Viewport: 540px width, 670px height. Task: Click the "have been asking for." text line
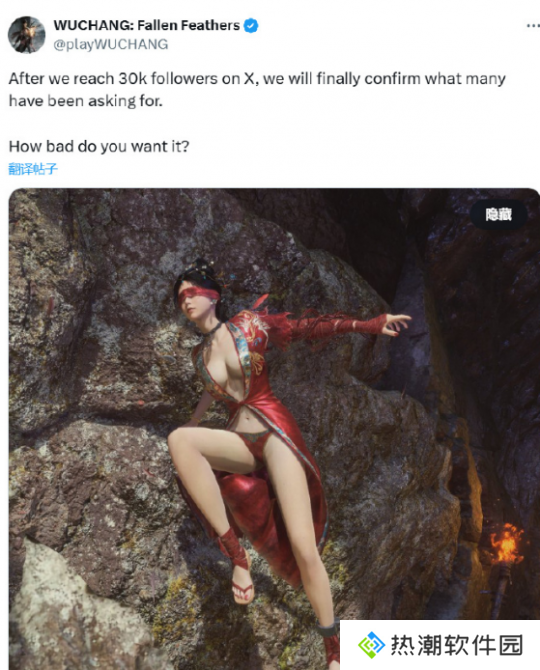click(85, 101)
